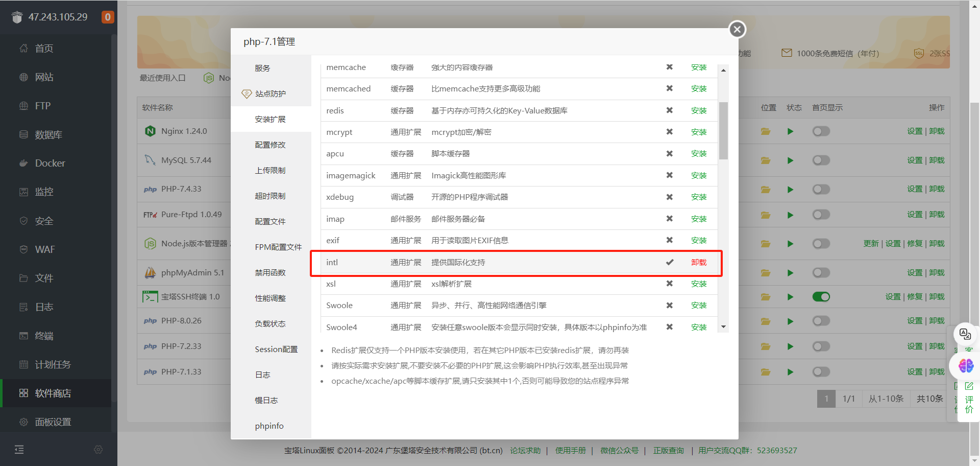Screen dimensions: 980x466
Task: Disable homepage toggle for 宝塔SSH终端
Action: [821, 297]
